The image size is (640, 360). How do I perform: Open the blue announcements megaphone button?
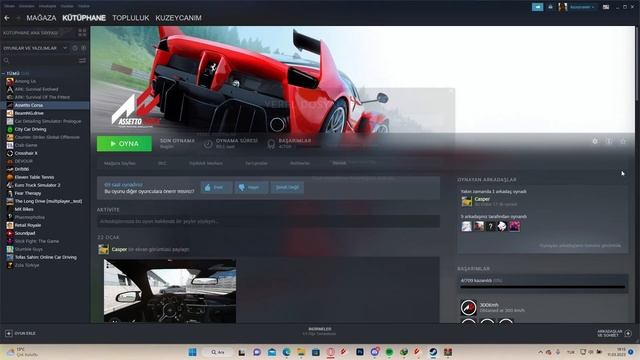[x=538, y=7]
